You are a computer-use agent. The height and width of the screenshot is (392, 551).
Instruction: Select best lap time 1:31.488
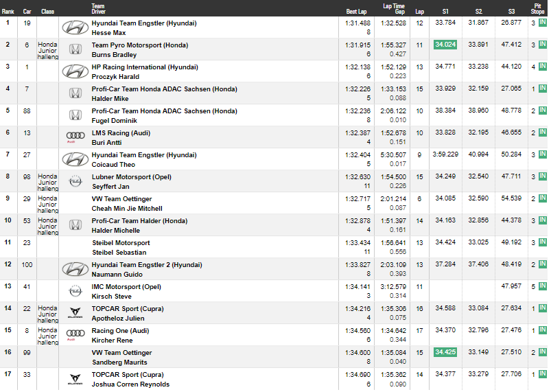click(x=357, y=23)
